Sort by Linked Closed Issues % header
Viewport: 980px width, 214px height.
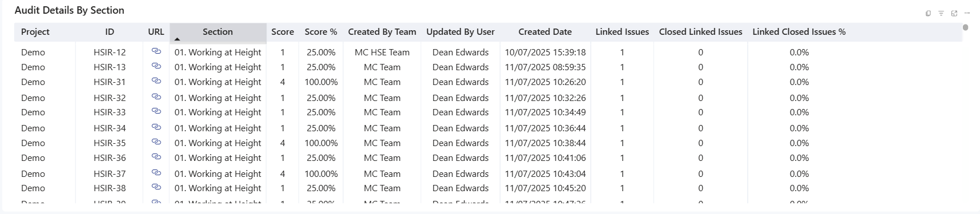[799, 32]
